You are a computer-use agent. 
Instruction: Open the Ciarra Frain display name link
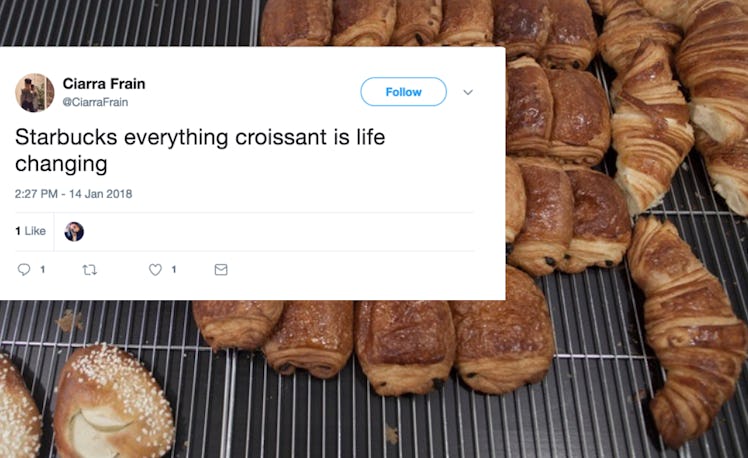pos(102,83)
